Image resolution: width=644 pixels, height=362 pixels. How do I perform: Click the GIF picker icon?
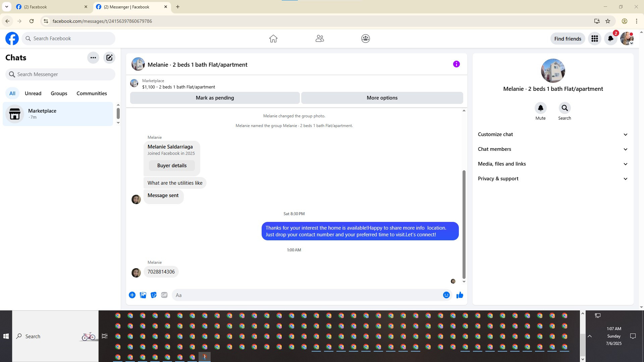(164, 295)
